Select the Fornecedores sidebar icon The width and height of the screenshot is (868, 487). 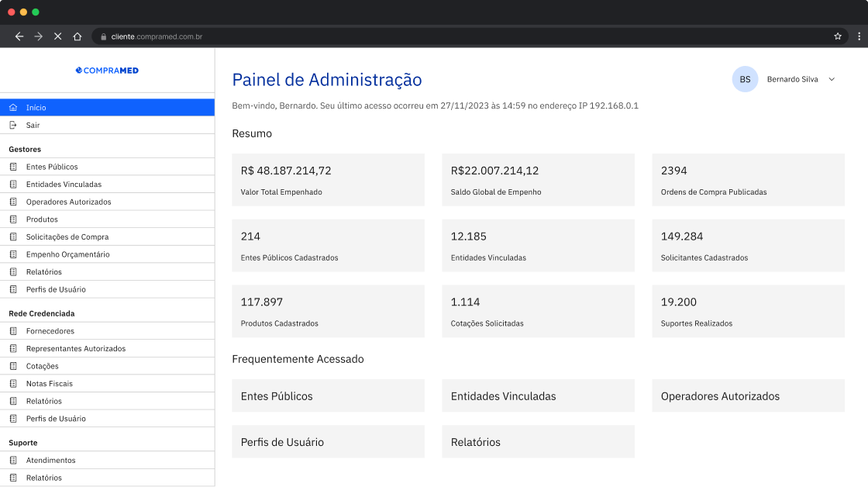click(12, 330)
